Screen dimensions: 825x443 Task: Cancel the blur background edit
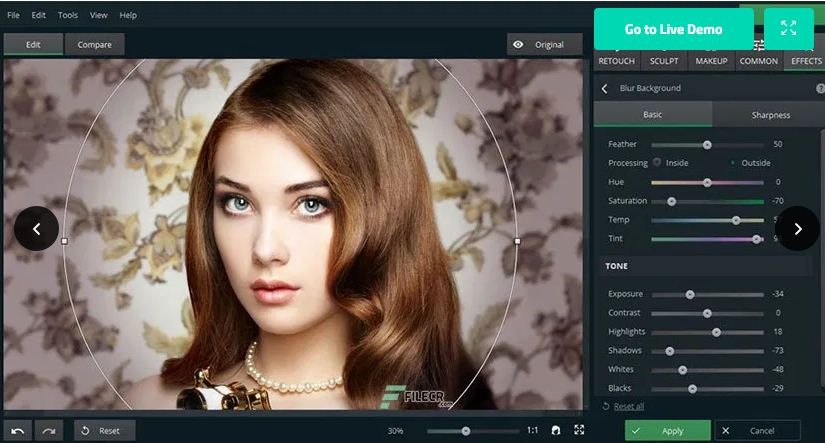(757, 431)
